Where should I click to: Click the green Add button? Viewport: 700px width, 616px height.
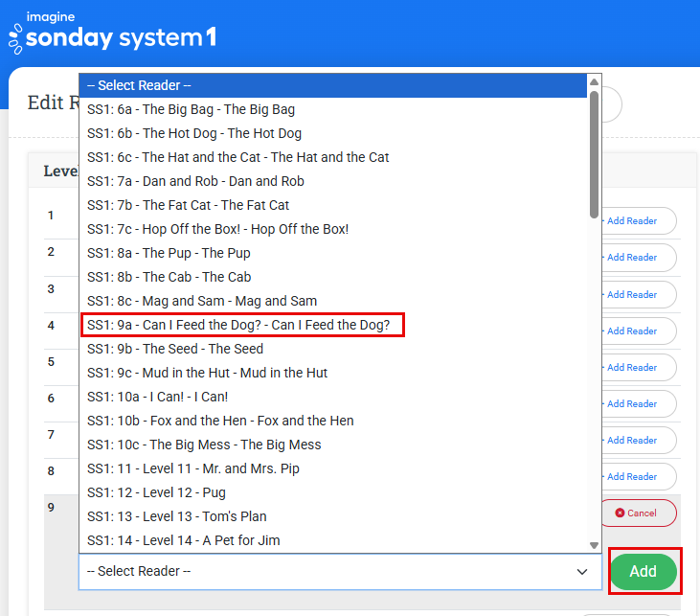(x=644, y=571)
